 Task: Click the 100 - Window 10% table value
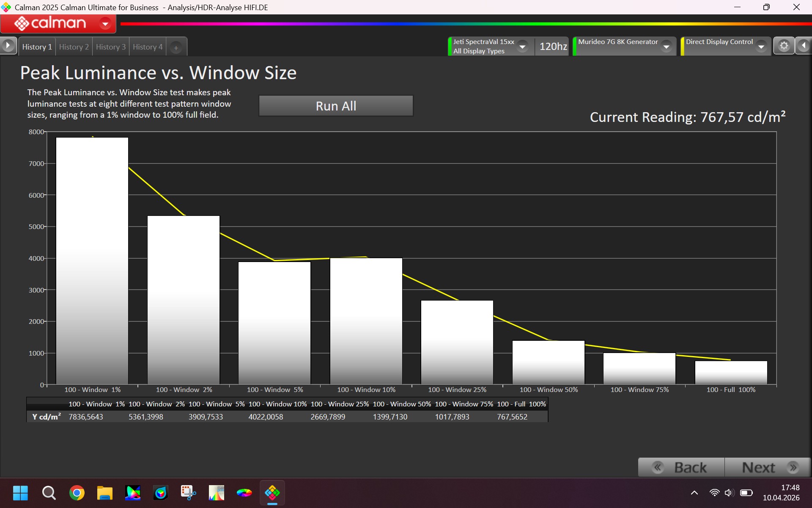click(x=266, y=417)
